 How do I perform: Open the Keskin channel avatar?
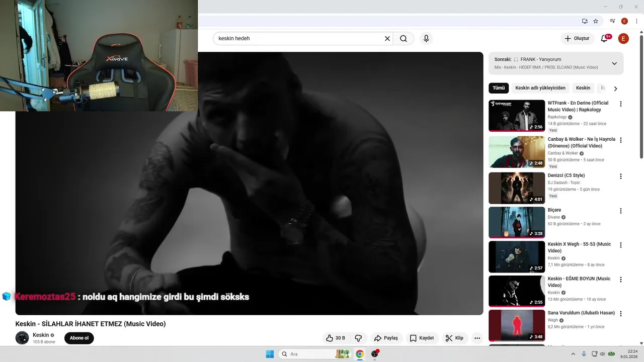click(22, 338)
